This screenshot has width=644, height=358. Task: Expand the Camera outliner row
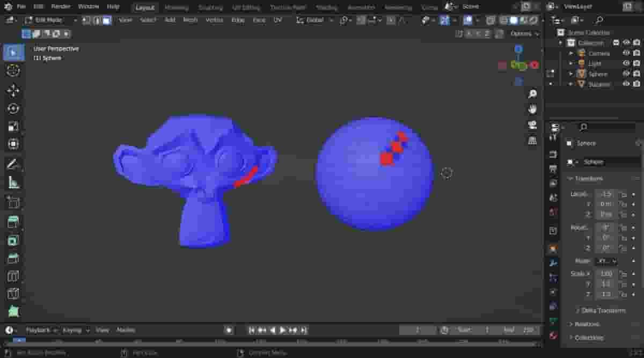[x=571, y=53]
